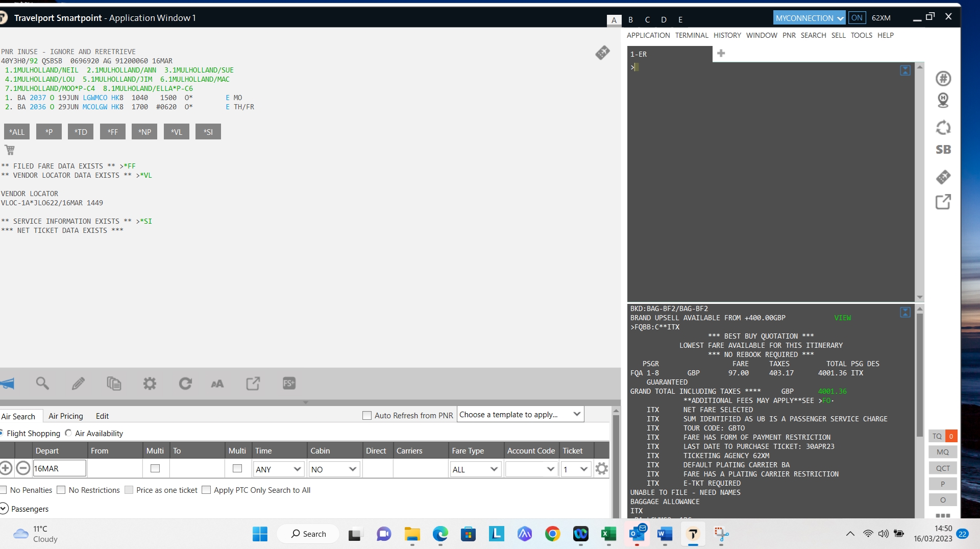980x549 pixels.
Task: Click the *ALL button
Action: point(17,132)
